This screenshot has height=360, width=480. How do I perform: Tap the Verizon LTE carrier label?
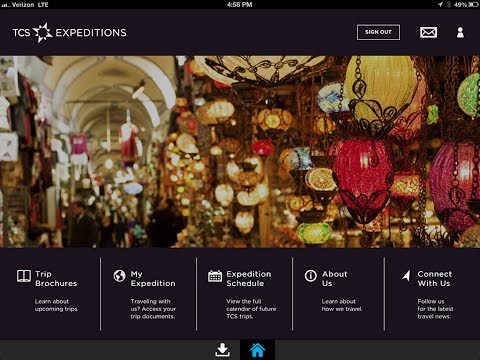point(30,5)
